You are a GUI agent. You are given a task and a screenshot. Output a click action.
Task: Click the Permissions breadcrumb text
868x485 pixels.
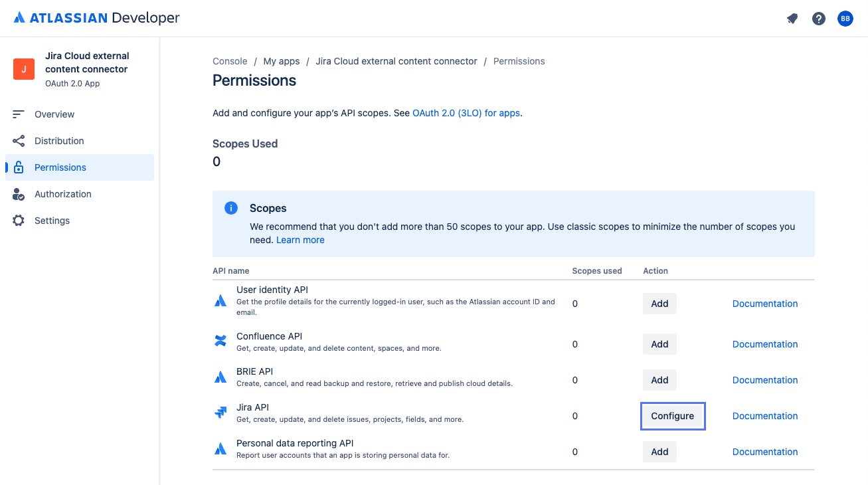coord(519,61)
